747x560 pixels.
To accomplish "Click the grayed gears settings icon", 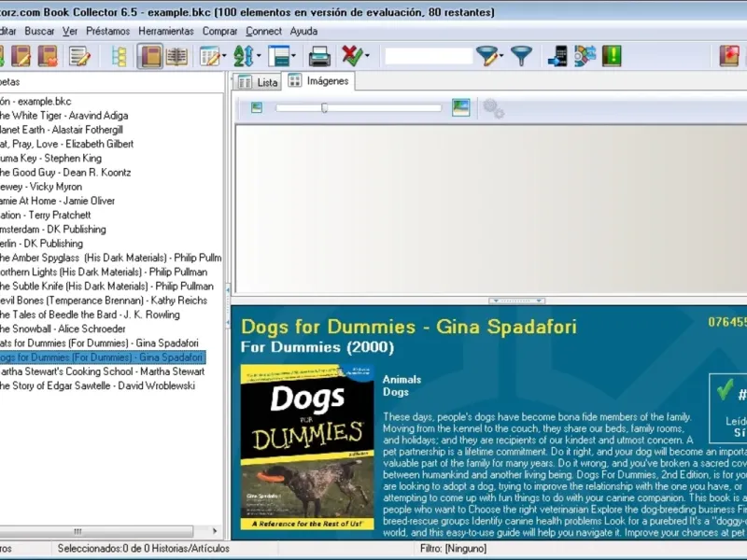I will click(x=493, y=108).
